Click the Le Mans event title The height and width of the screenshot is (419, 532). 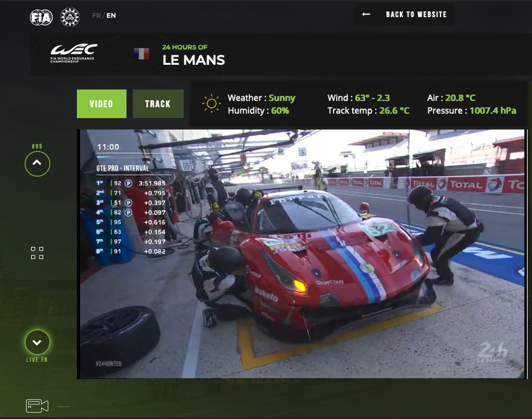193,61
